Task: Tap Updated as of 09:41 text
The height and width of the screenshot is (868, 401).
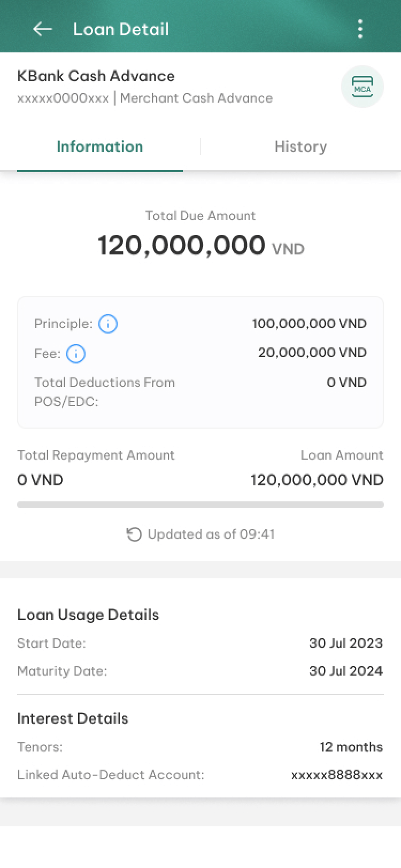Action: (211, 534)
